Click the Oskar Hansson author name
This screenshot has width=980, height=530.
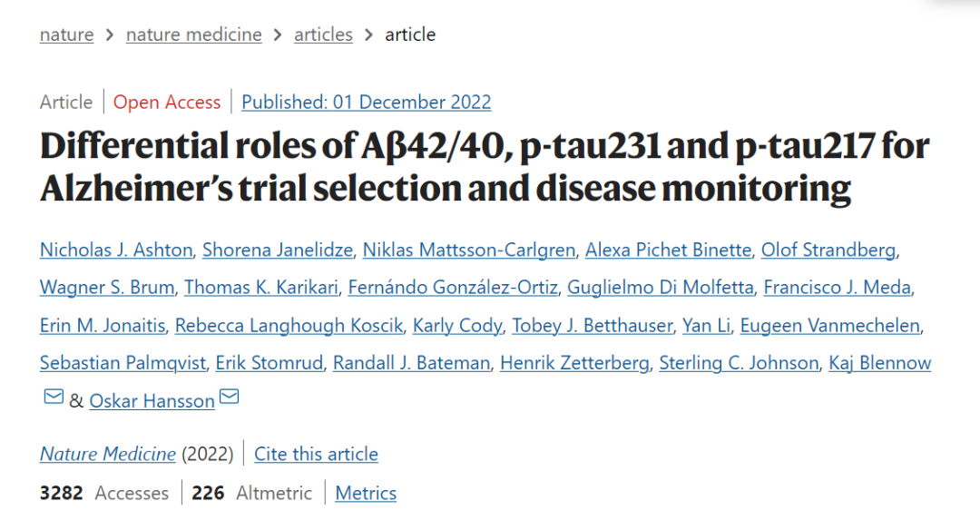click(152, 401)
